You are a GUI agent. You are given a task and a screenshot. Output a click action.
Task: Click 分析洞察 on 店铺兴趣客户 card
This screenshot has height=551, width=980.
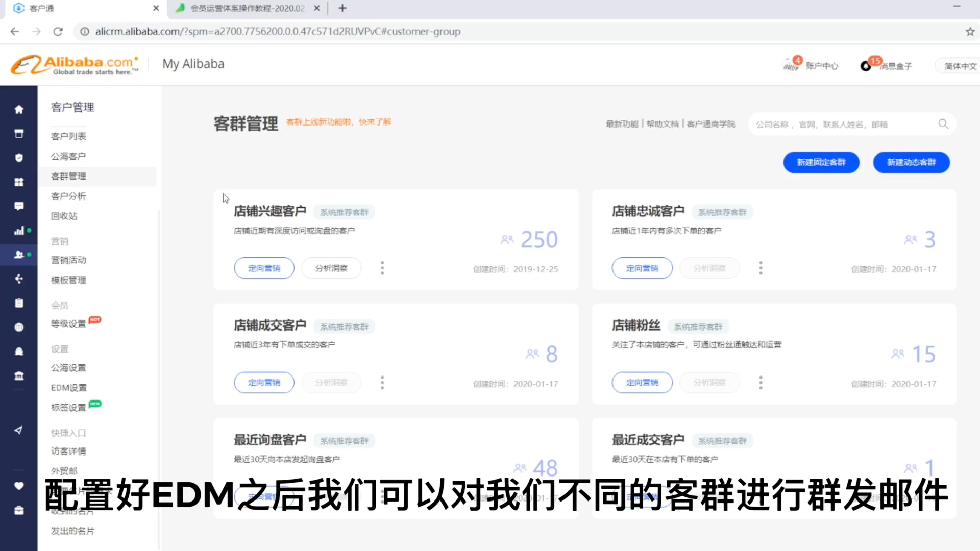click(x=331, y=268)
